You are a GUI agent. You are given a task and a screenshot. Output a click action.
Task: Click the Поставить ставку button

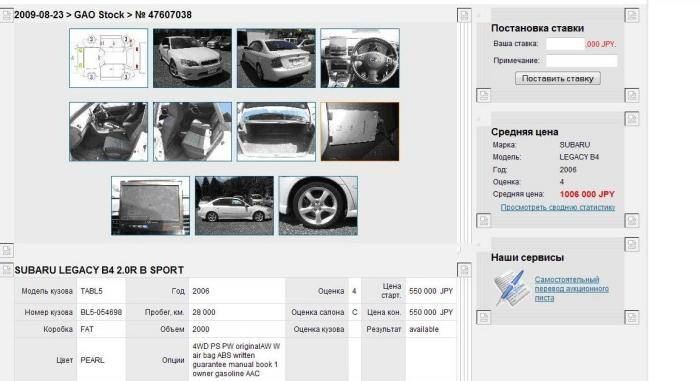click(x=558, y=79)
